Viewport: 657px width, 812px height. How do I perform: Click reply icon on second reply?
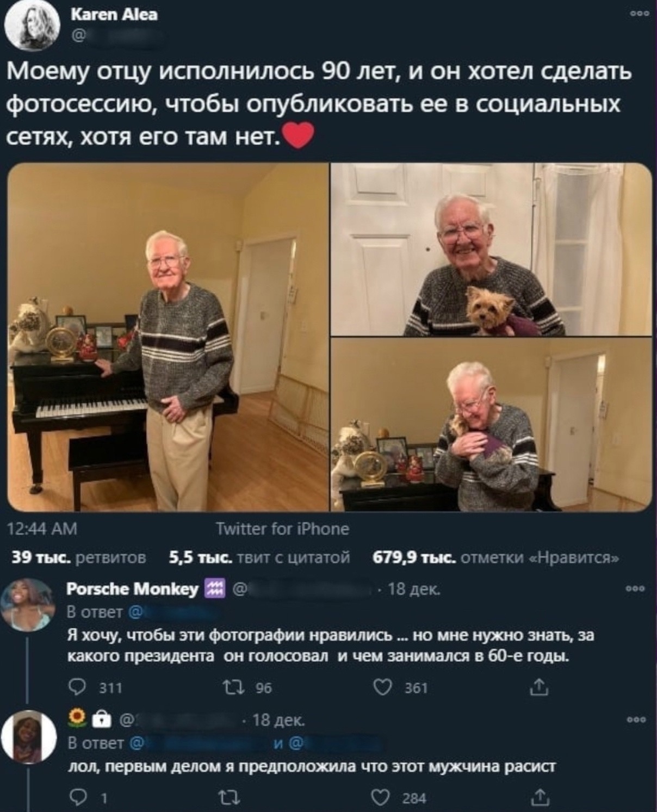pos(79,798)
